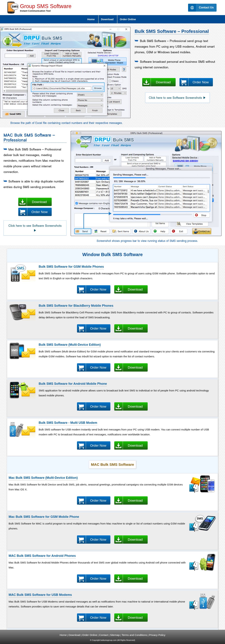This screenshot has height=644, width=225.
Task: Click the BlackBerry phone with envelopes icon
Action: [x=23, y=312]
